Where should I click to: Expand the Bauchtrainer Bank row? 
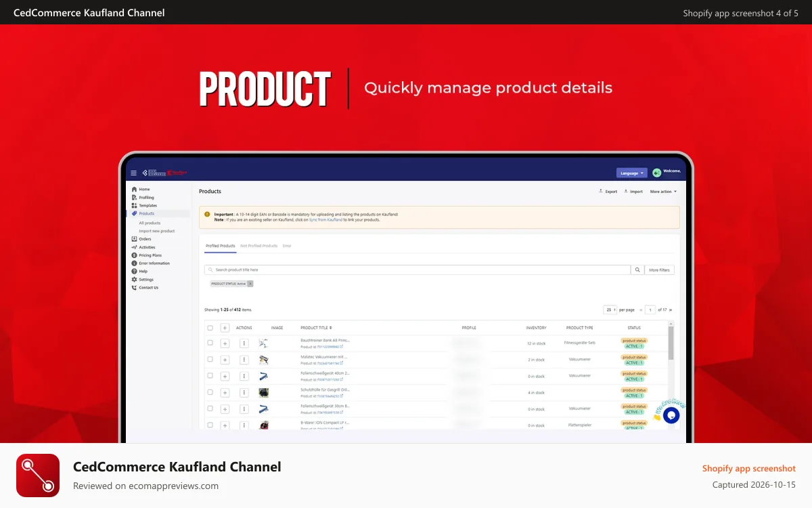click(x=225, y=343)
